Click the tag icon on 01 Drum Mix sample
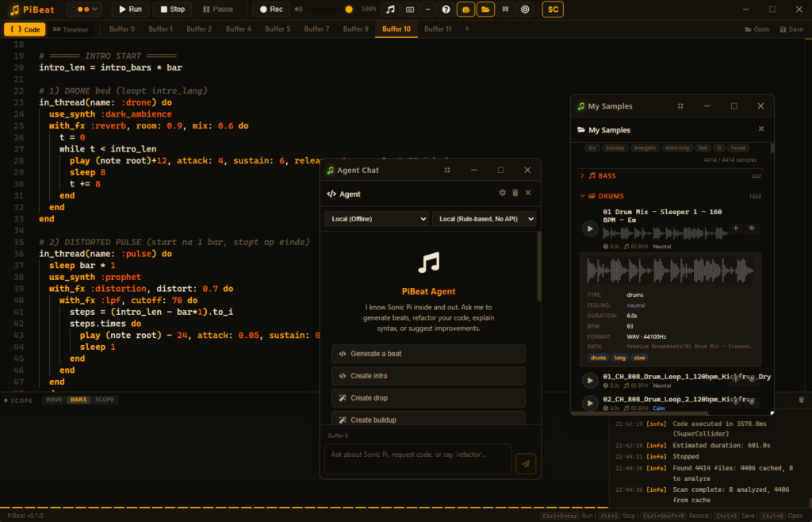 pos(751,228)
